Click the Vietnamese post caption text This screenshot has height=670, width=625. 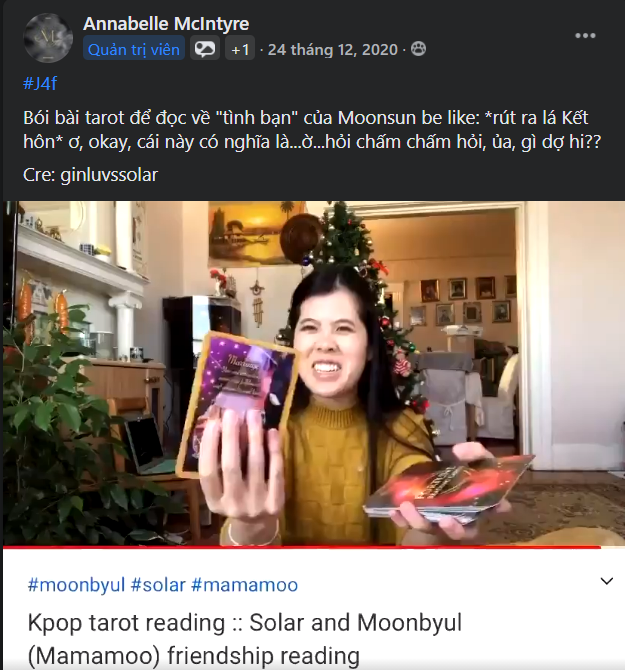click(x=312, y=129)
